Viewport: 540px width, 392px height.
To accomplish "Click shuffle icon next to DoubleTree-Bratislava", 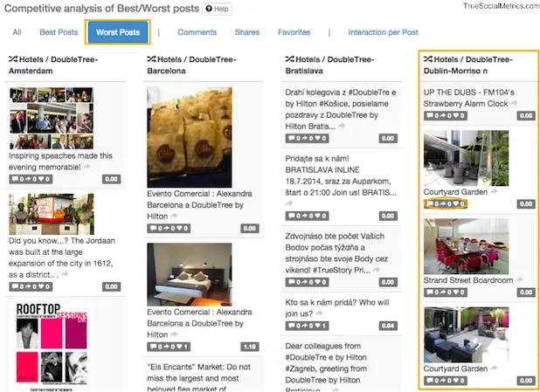I will tap(289, 59).
